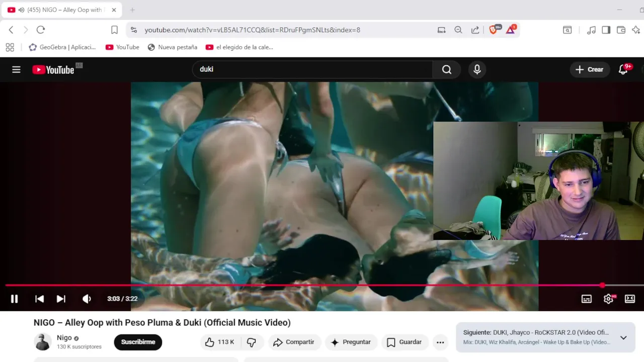Open the apps grid in the bookmarks bar

[10, 47]
